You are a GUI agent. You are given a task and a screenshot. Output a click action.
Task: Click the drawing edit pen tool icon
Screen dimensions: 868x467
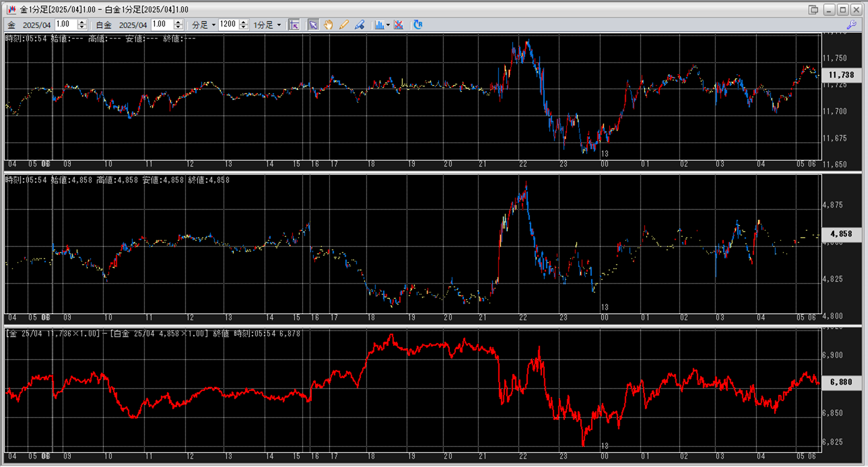pos(359,25)
